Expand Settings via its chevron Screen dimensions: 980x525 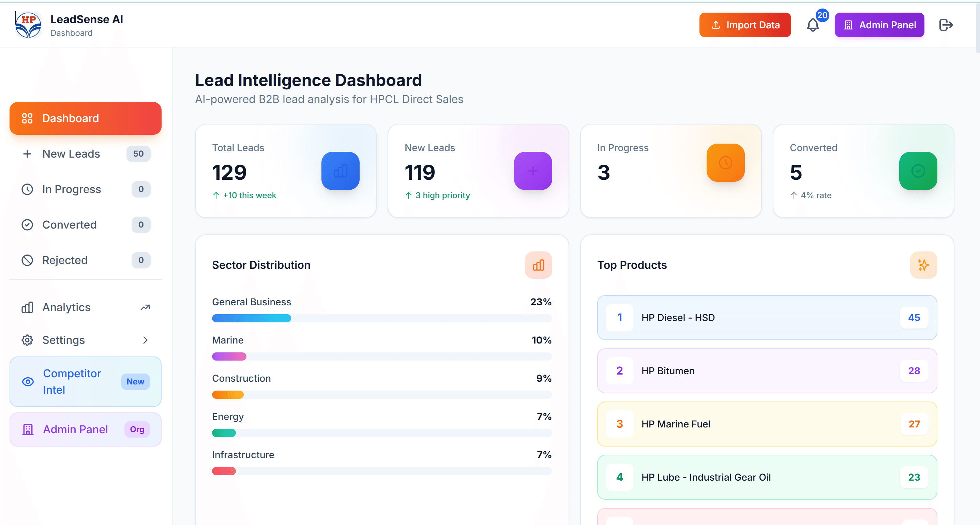[145, 340]
